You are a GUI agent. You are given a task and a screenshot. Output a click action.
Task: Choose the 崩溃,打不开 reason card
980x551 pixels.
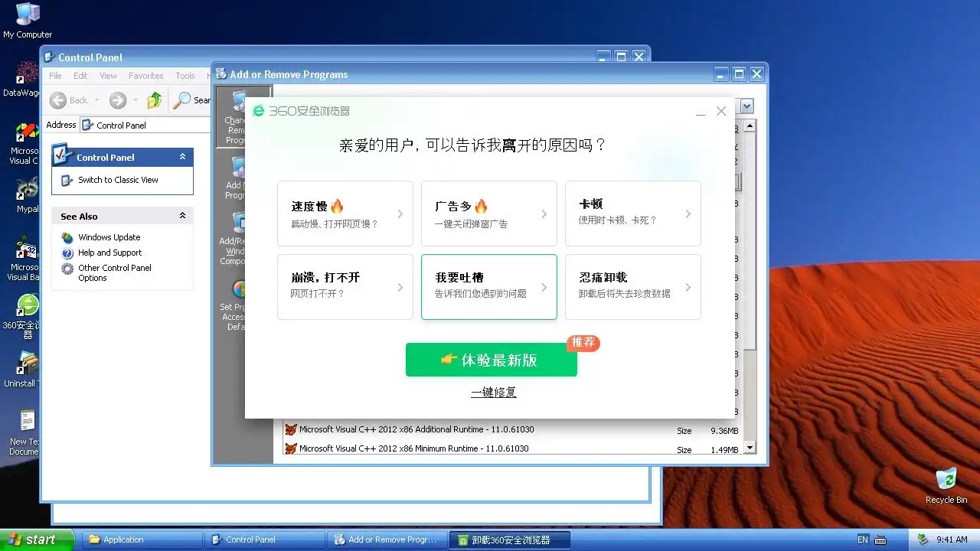pos(345,287)
